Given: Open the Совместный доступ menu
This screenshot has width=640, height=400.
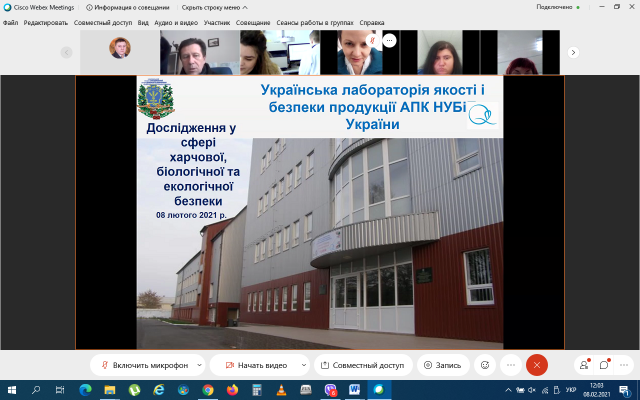Looking at the screenshot, I should 103,23.
